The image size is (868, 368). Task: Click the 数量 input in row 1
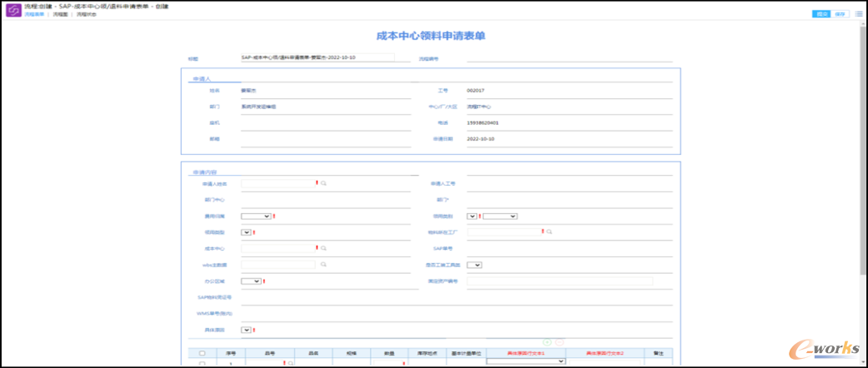387,364
